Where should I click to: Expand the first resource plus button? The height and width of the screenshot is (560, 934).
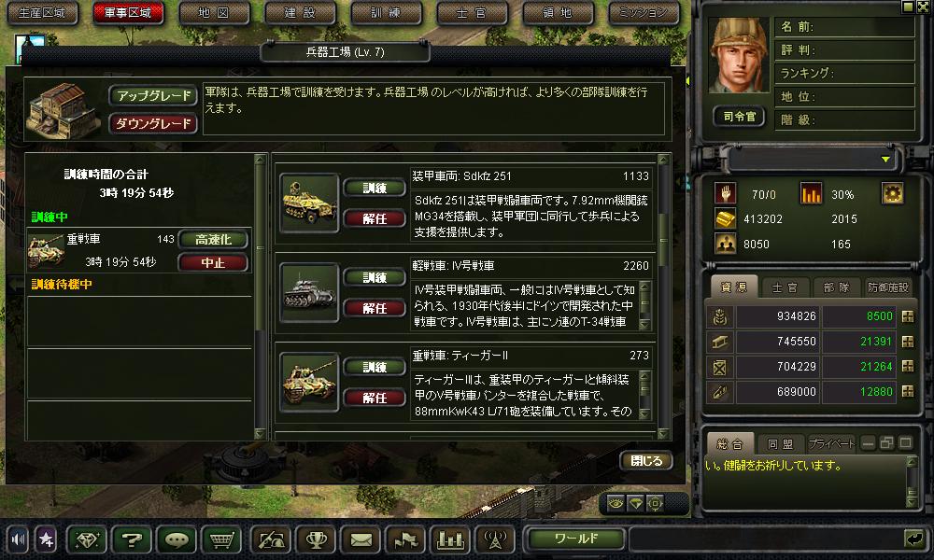908,316
